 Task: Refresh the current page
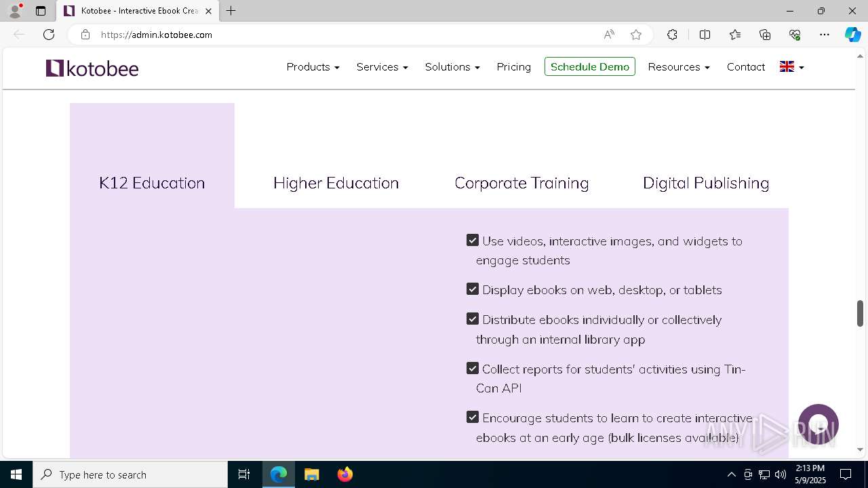[x=49, y=35]
